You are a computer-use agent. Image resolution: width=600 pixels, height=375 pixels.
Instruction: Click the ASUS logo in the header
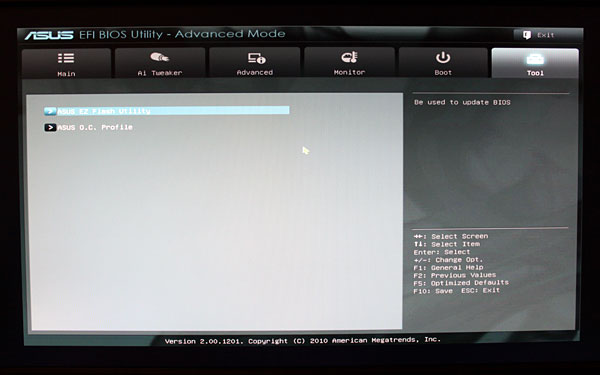49,35
